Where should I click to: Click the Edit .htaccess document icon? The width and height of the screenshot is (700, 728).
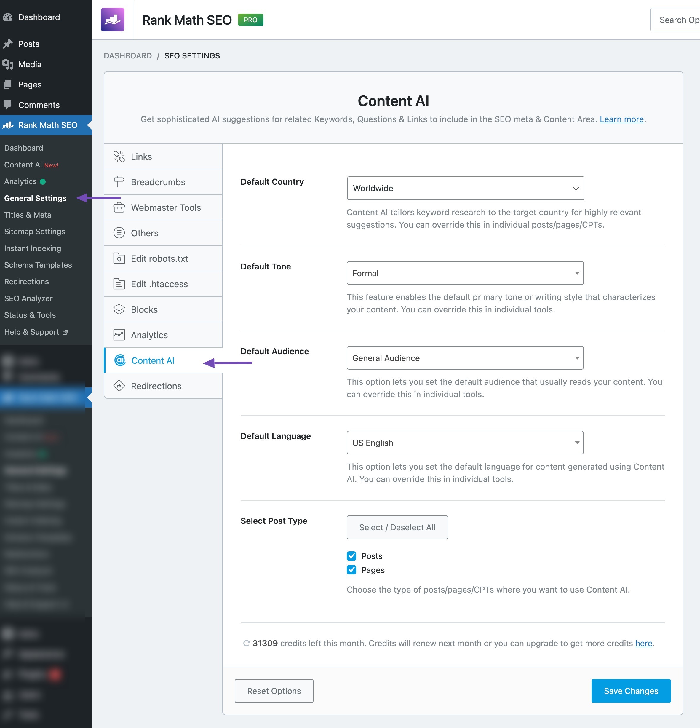119,284
